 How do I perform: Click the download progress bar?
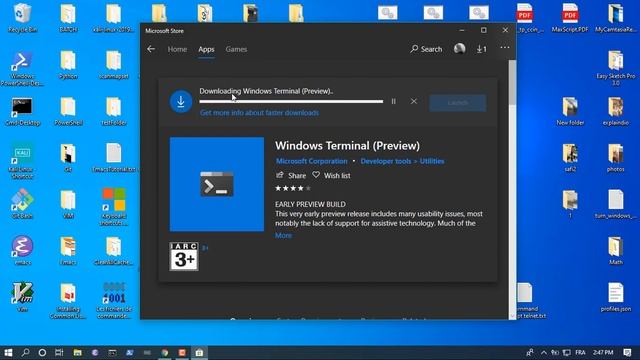click(291, 101)
